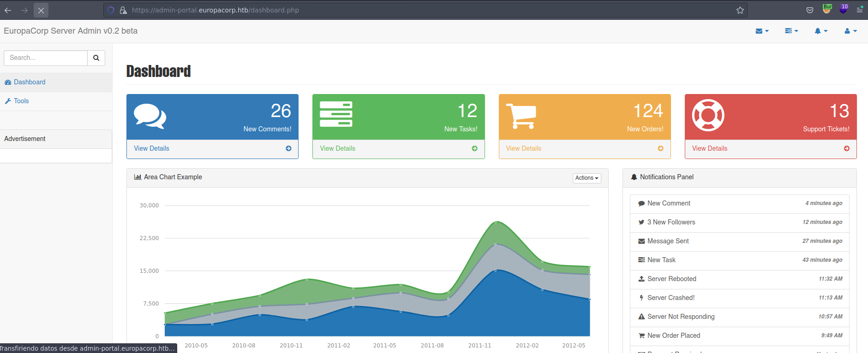Open the Message Sent notification
Viewport: 868px width, 353px height.
740,241
